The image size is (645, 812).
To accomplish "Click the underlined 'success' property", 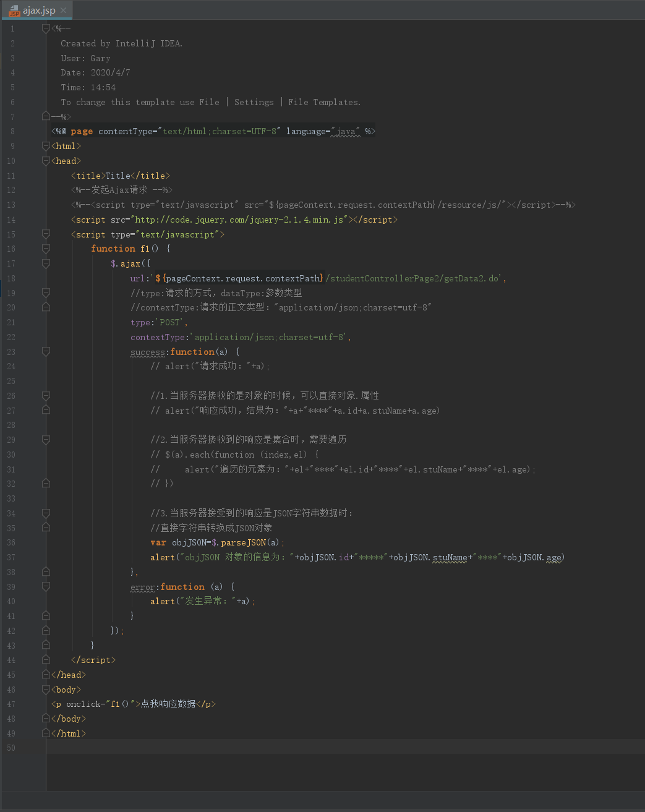I will coord(148,352).
